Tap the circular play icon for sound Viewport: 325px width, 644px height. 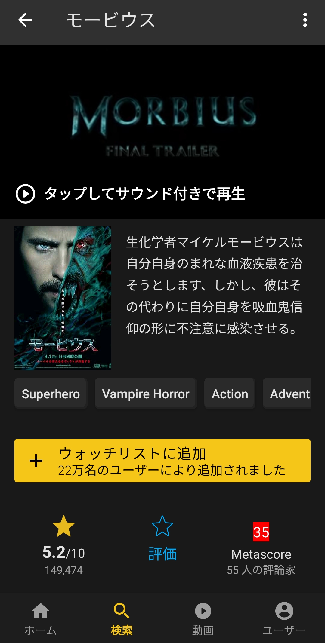25,194
